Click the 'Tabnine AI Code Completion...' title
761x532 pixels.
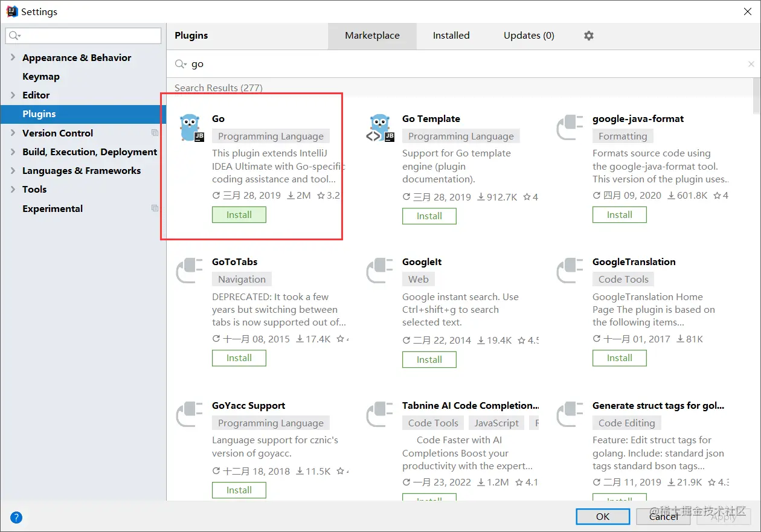(x=470, y=406)
